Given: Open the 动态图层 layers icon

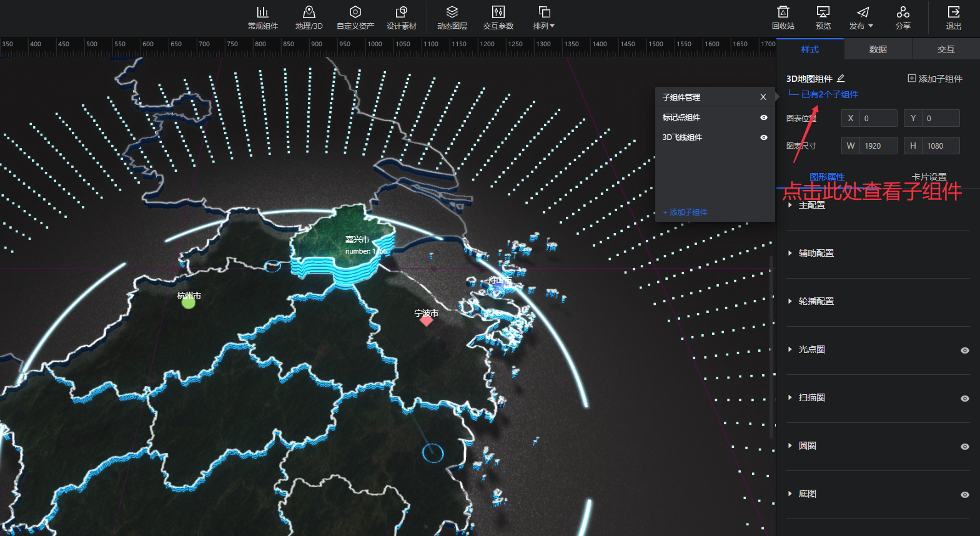Looking at the screenshot, I should tap(452, 17).
